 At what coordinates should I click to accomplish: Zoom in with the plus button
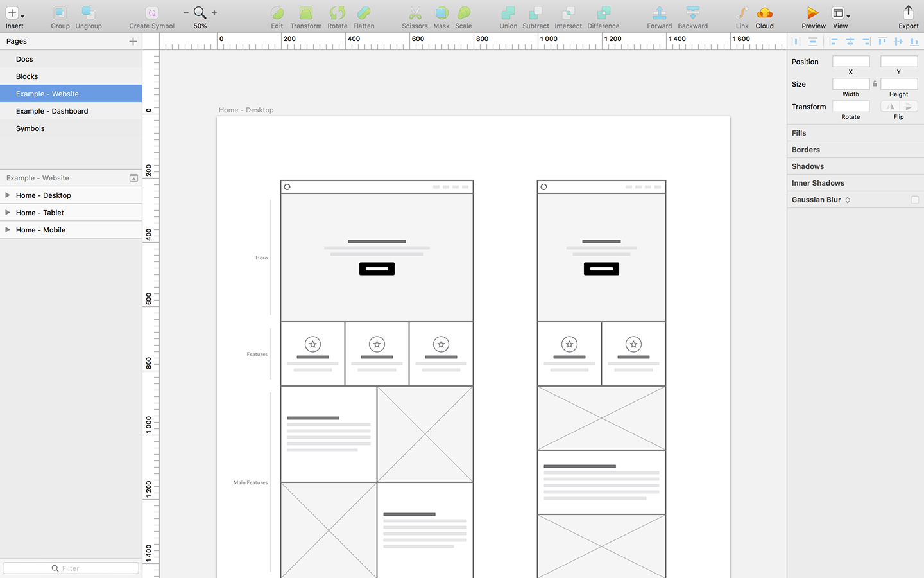click(x=214, y=13)
